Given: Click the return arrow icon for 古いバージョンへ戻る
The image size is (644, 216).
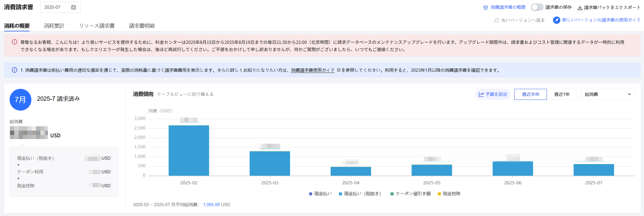Looking at the screenshot, I should [x=497, y=20].
